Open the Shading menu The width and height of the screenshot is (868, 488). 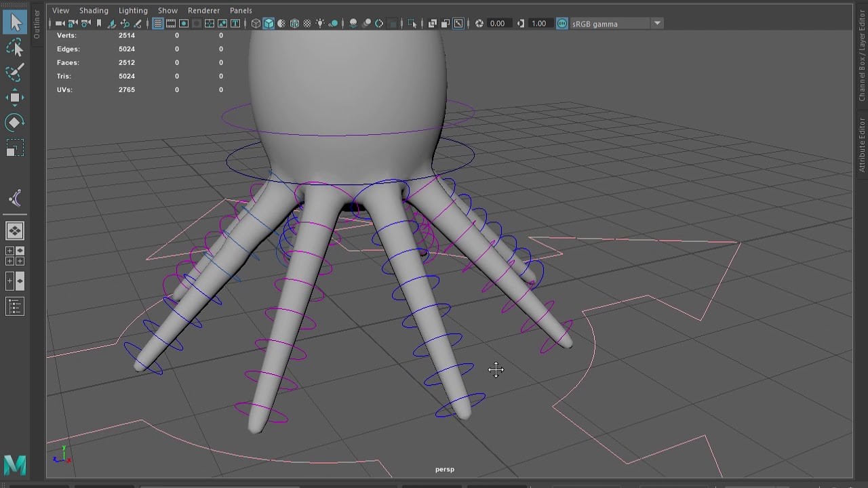coord(94,10)
